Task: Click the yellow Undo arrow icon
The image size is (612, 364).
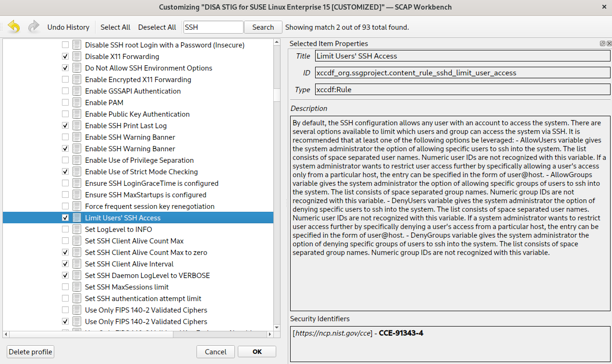Action: [14, 27]
